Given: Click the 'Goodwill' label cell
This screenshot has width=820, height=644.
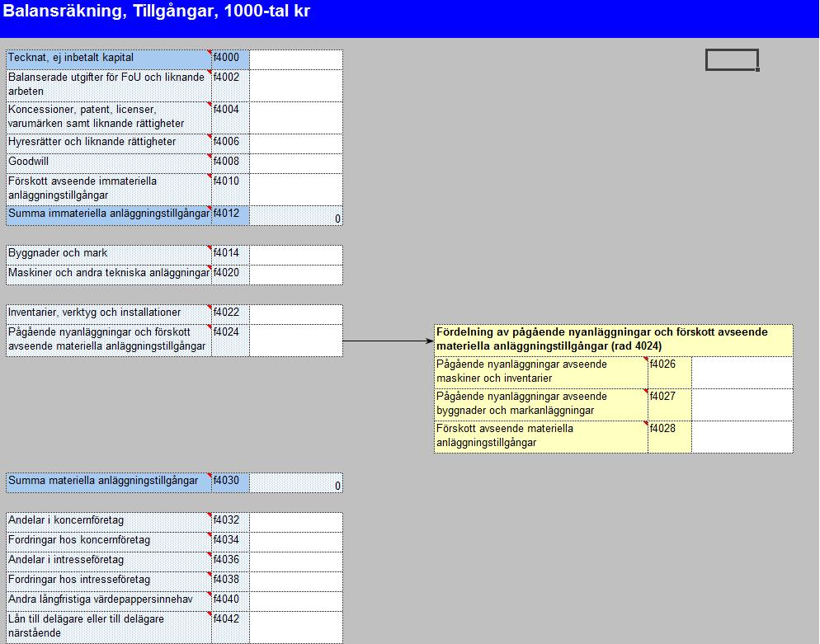Looking at the screenshot, I should [x=109, y=163].
